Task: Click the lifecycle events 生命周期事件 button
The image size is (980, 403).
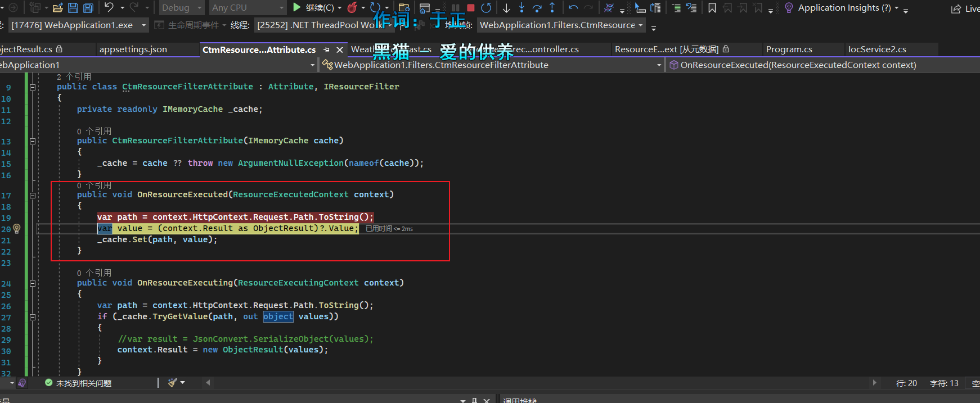Action: (x=191, y=25)
